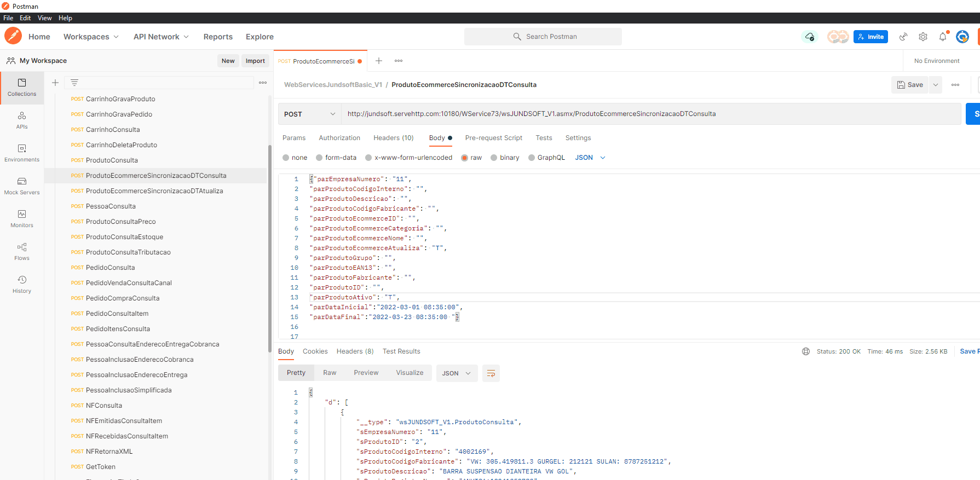Screen dimensions: 980x480
Task: Open collections panel more options dots
Action: coord(263,83)
